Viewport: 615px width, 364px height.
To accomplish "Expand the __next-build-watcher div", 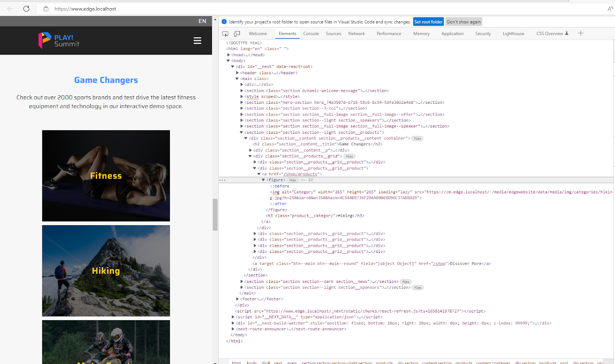I will pyautogui.click(x=233, y=323).
